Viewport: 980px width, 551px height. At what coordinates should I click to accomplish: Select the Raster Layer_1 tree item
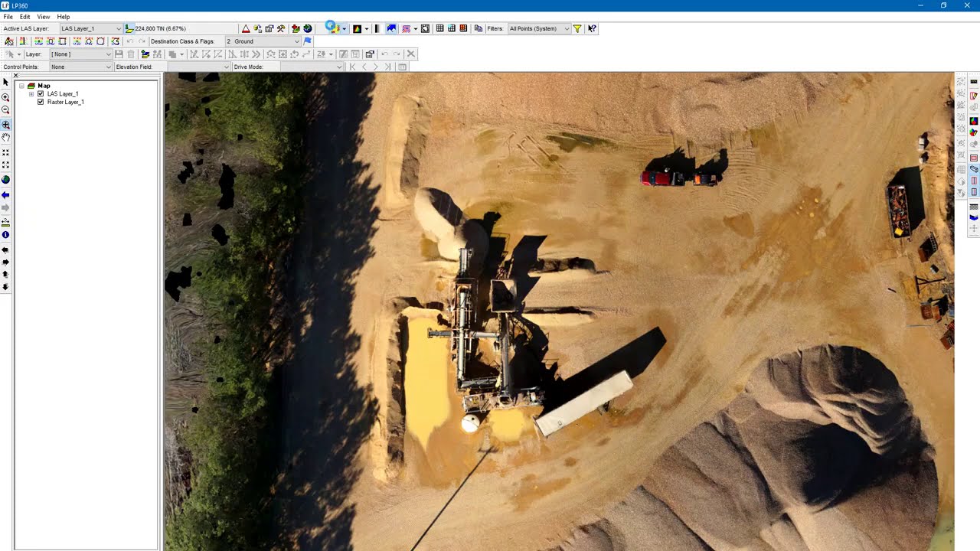(x=65, y=102)
